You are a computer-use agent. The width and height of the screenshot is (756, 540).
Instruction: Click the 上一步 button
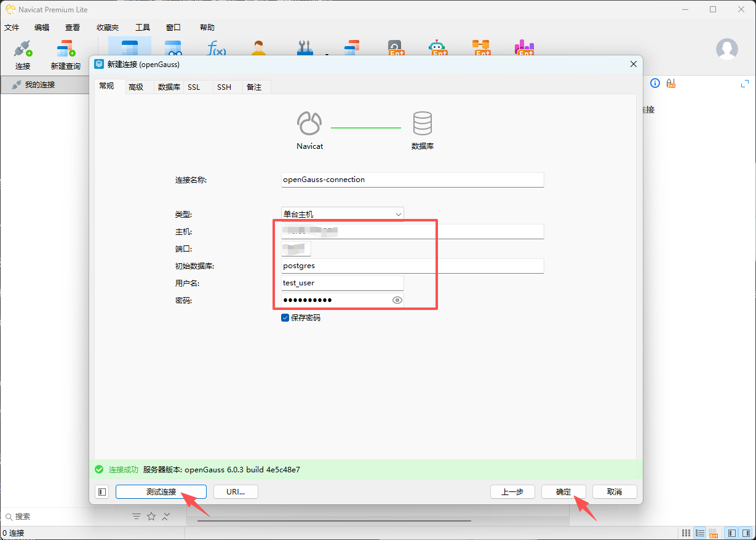[512, 491]
